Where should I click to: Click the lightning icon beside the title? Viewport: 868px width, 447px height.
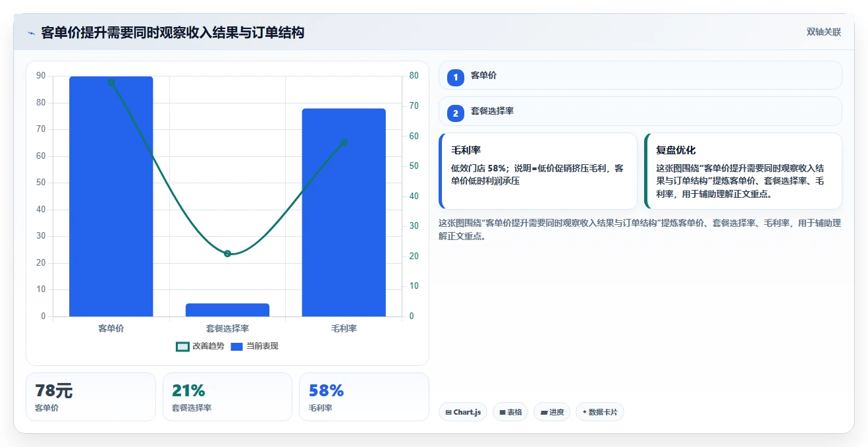(x=31, y=33)
